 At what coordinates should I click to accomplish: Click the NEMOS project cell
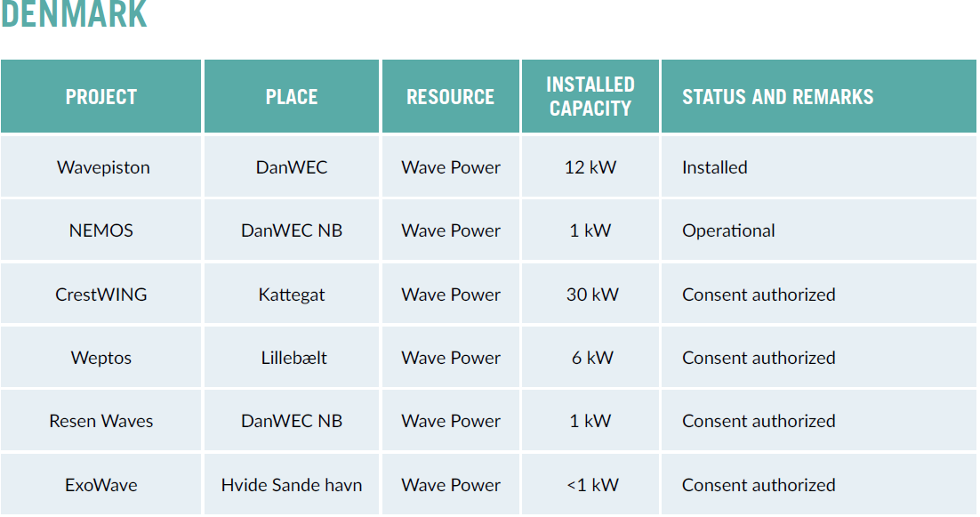tap(101, 230)
